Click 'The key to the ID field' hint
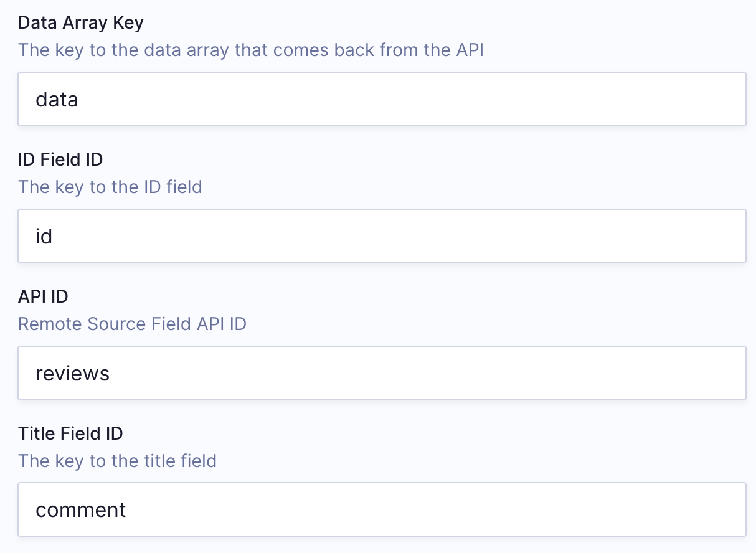 pyautogui.click(x=110, y=187)
